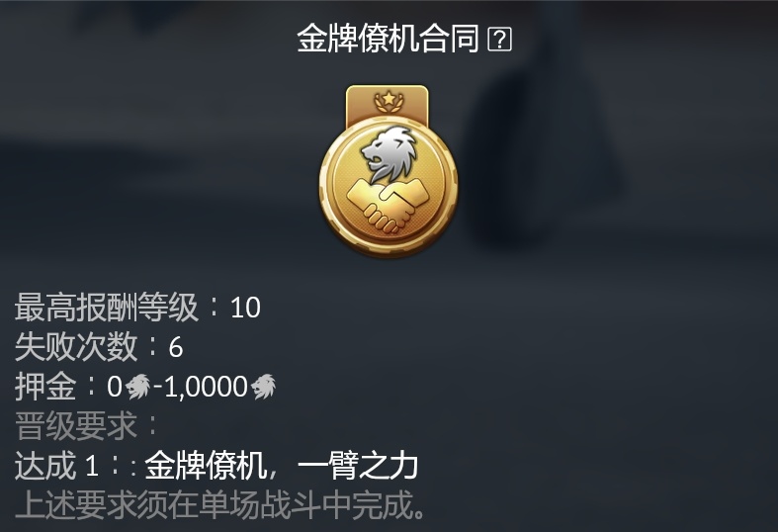Click the 押金 deposit label

pyautogui.click(x=45, y=386)
